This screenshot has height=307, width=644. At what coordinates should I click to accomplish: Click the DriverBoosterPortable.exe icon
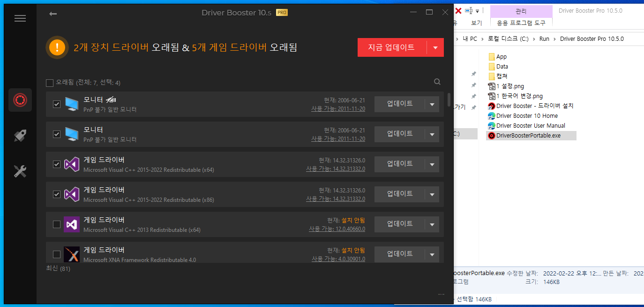click(x=492, y=136)
